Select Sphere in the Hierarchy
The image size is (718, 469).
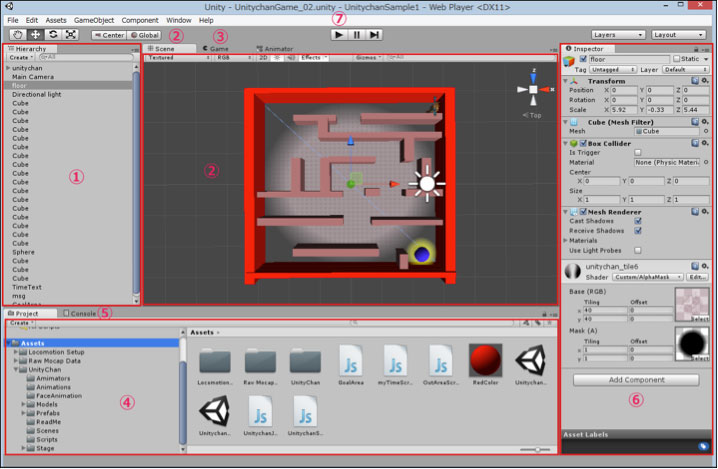(x=23, y=252)
